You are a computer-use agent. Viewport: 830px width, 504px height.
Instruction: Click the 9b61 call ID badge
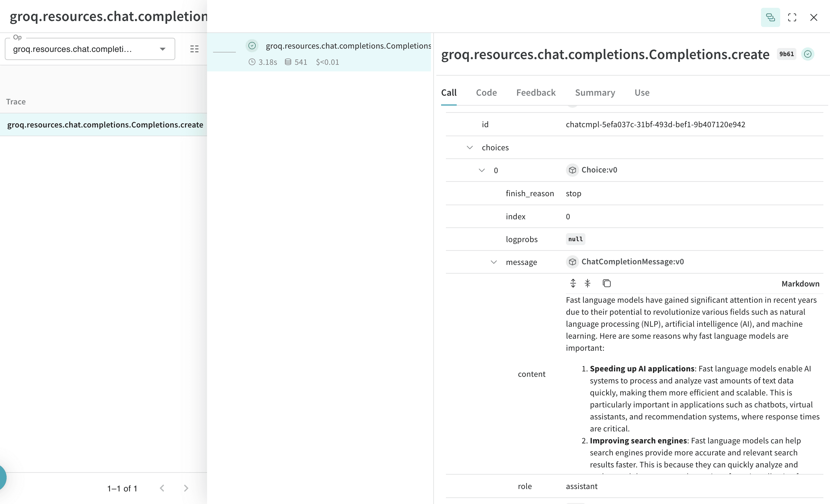pos(786,54)
